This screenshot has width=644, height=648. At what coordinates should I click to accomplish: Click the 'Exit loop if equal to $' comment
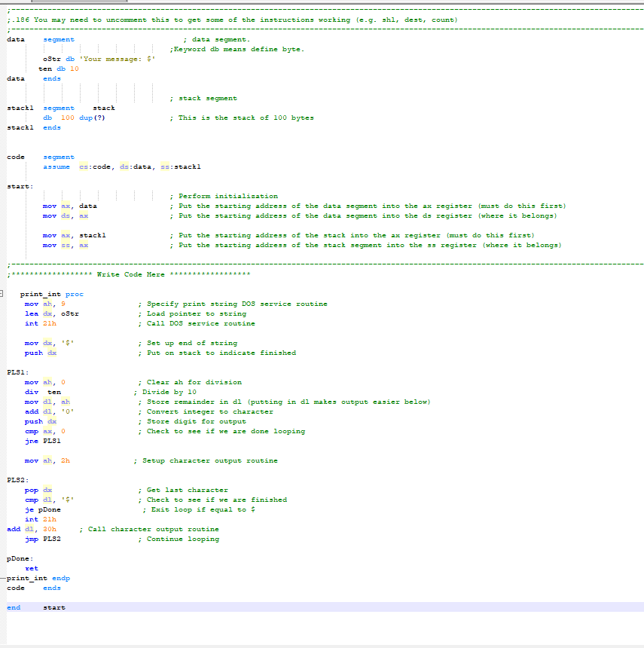203,510
